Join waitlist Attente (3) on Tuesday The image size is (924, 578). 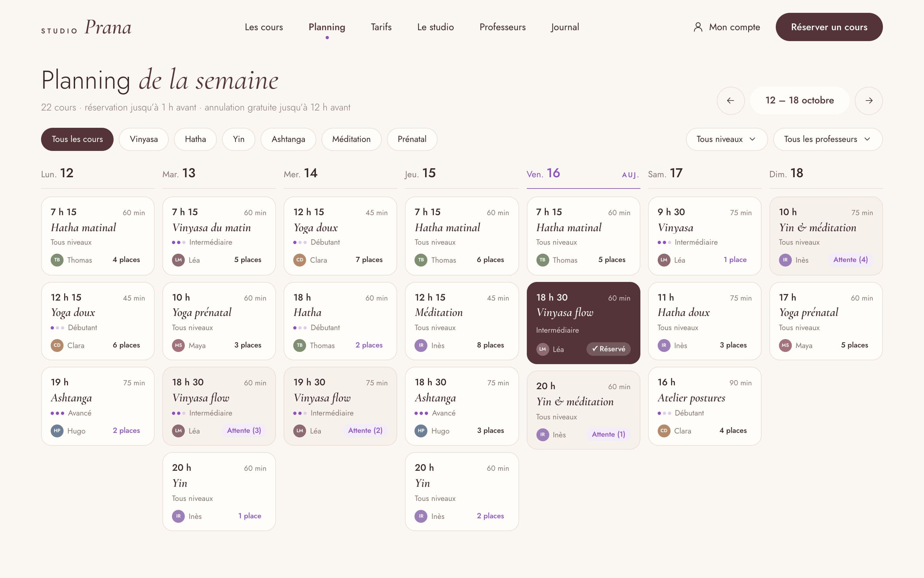244,430
